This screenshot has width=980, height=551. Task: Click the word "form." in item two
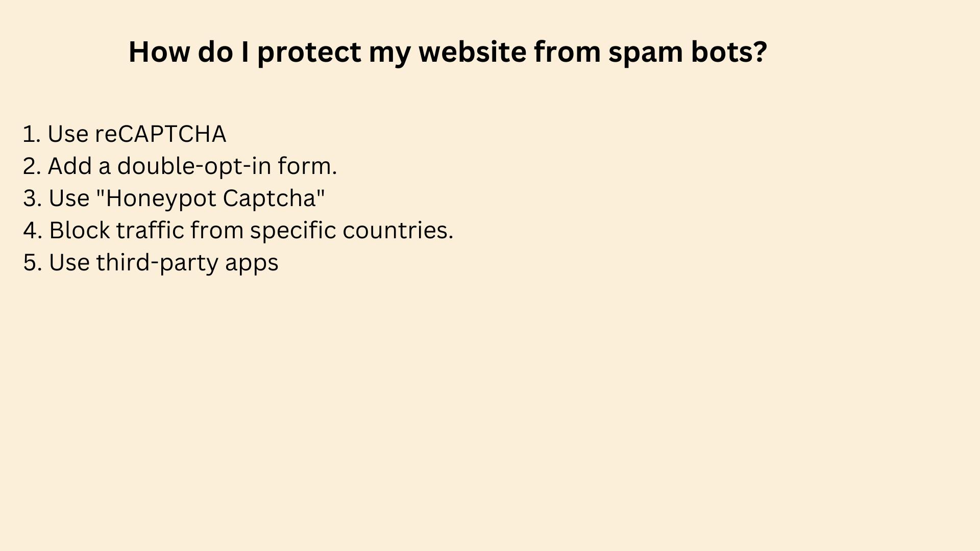coord(307,166)
